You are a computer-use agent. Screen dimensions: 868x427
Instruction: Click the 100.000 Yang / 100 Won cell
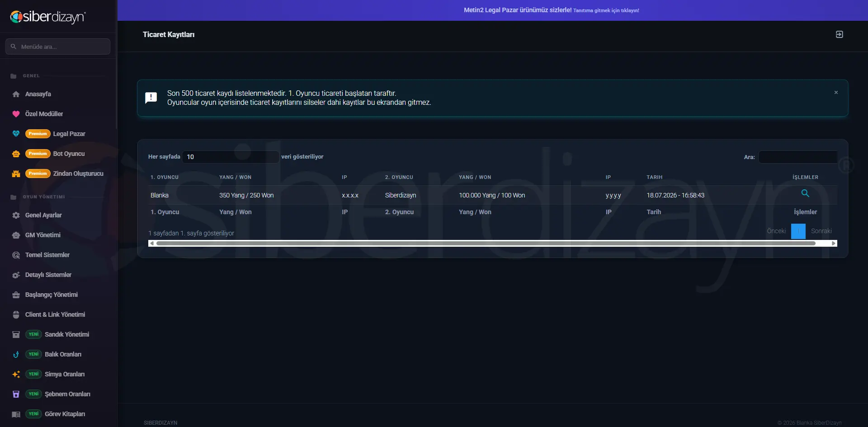[492, 195]
